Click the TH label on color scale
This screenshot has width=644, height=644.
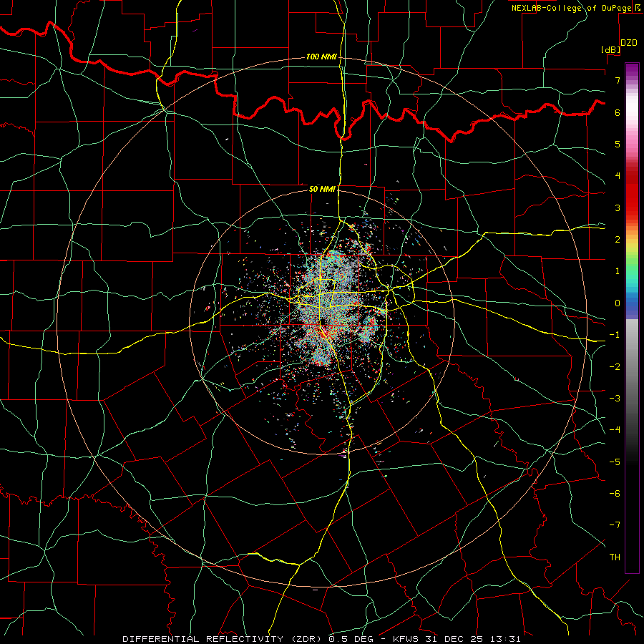(615, 557)
